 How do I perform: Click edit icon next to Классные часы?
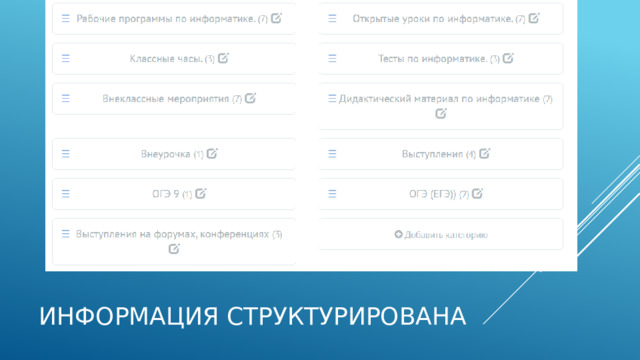coord(223,58)
